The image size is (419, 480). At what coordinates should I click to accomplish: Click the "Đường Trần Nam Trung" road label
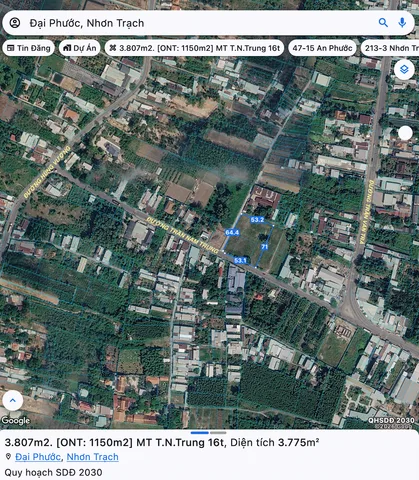pos(182,235)
